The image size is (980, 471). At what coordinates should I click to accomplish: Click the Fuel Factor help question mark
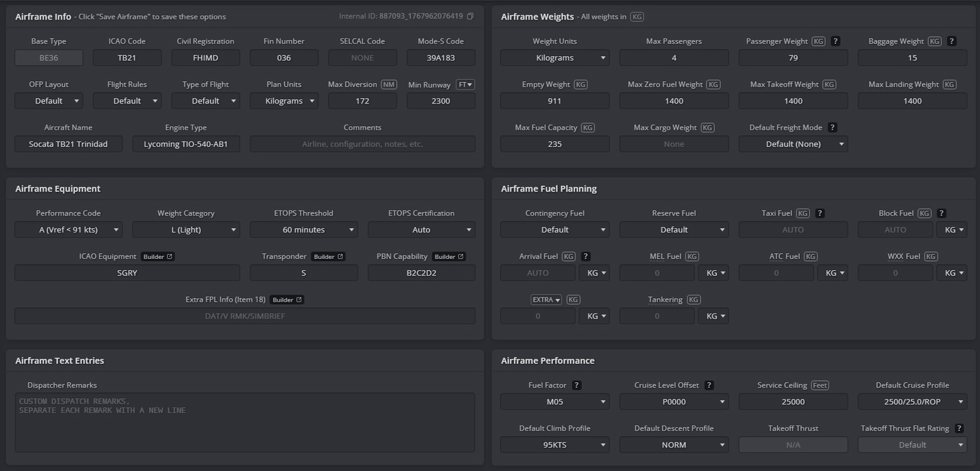(577, 386)
